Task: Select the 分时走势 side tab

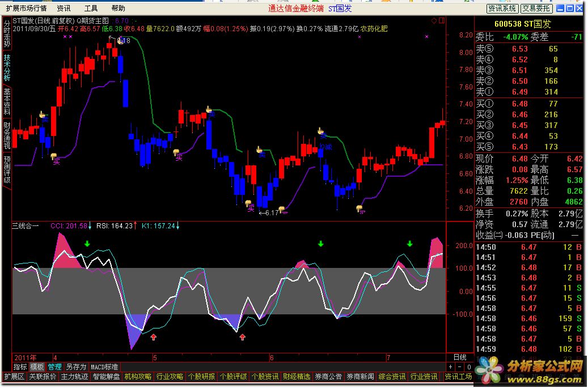Action: click(x=7, y=34)
